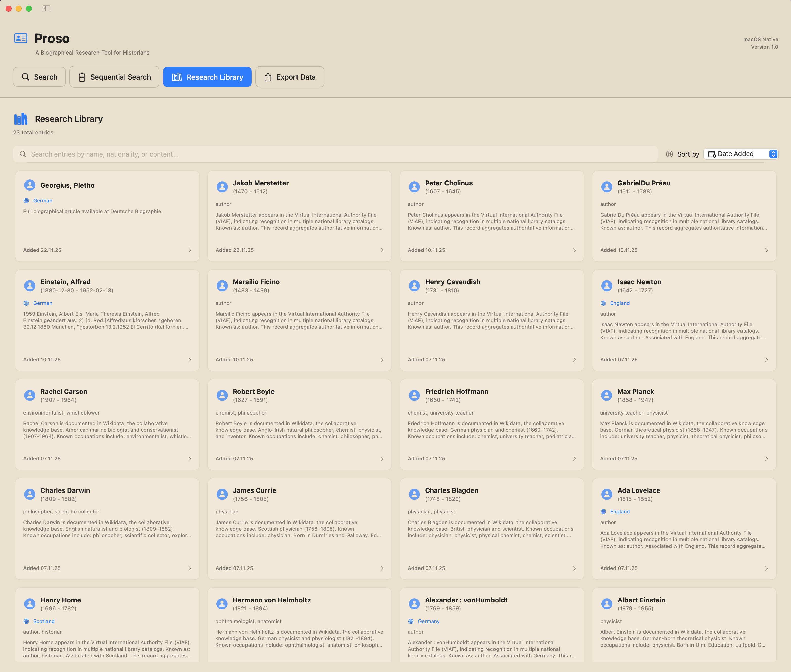Open the Sequential Search tab
This screenshot has height=672, width=791.
[114, 76]
